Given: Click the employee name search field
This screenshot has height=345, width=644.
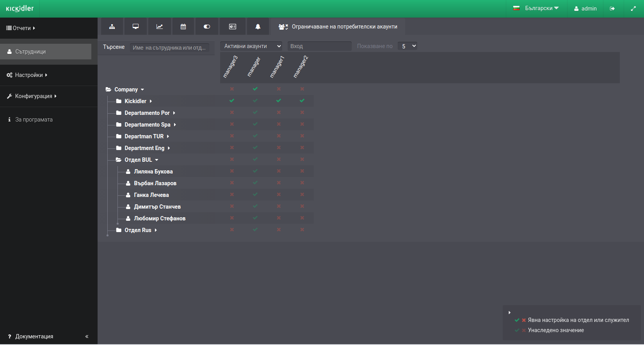Looking at the screenshot, I should (170, 48).
